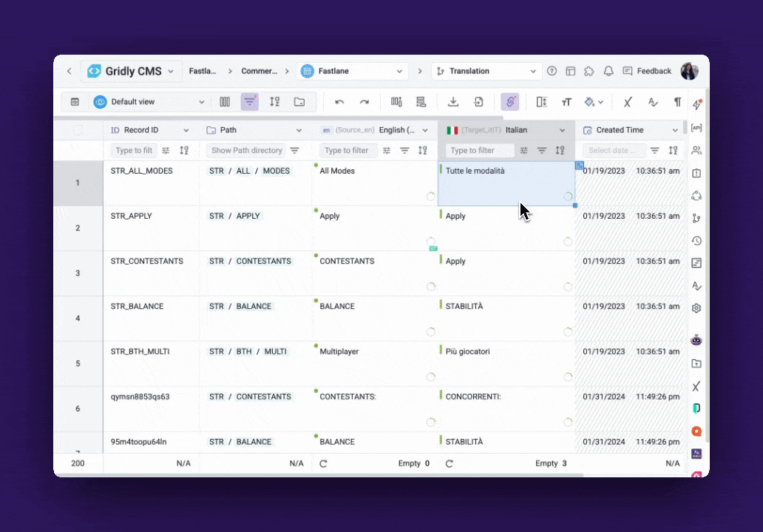763x532 pixels.
Task: Open the Translation branch dropdown
Action: tap(486, 71)
